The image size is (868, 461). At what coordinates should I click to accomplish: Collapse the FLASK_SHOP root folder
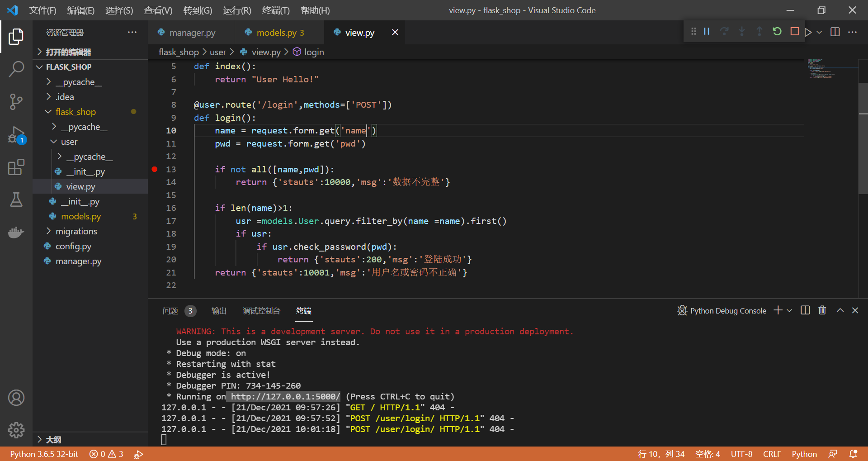click(90, 67)
